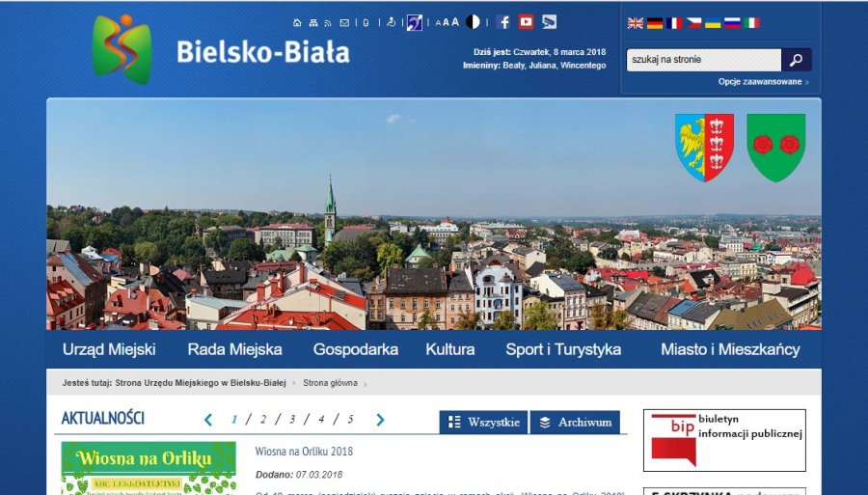Open the Archiwum news button
This screenshot has height=495, width=868.
[575, 423]
